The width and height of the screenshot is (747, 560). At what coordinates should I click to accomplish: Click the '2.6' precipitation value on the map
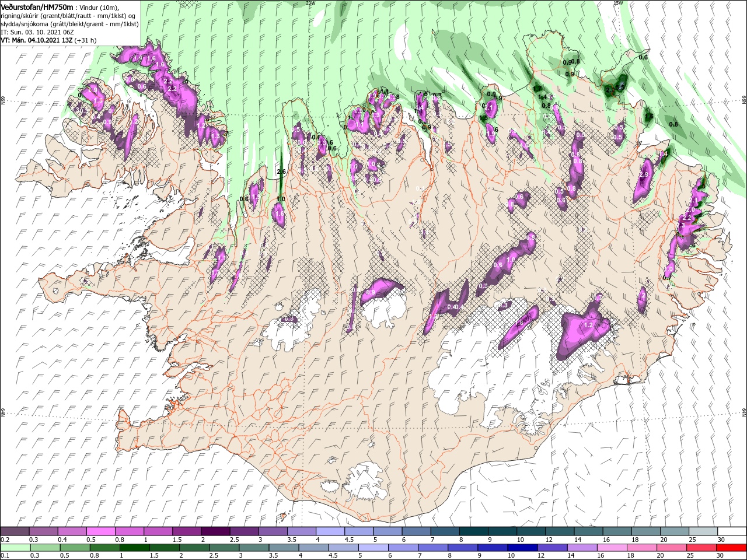(282, 171)
